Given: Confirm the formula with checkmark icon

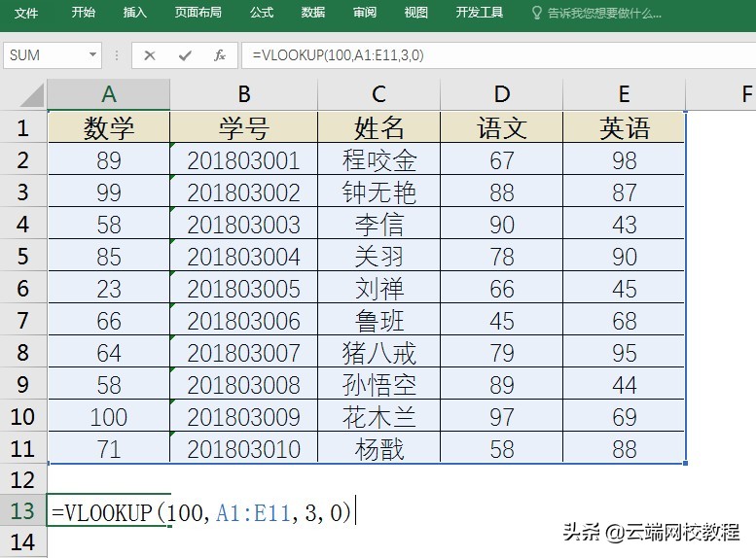Looking at the screenshot, I should click(185, 55).
